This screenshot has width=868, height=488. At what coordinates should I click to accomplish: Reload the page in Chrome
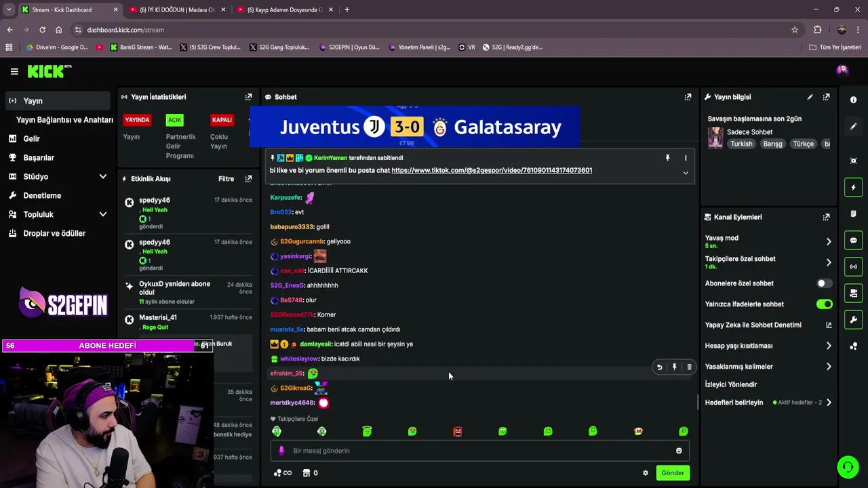(x=42, y=30)
